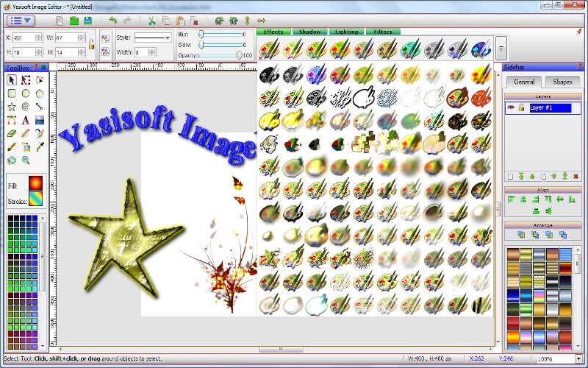Image resolution: width=588 pixels, height=368 pixels.
Task: Toggle the Sidebar panel pin
Action: [x=579, y=67]
